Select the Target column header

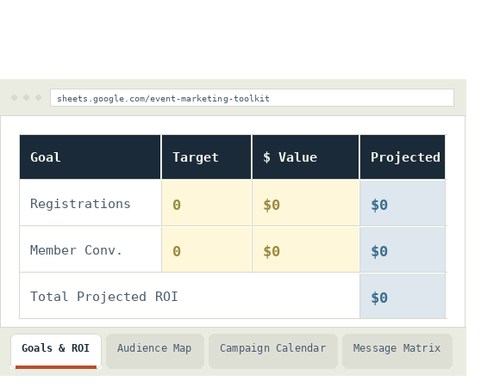(206, 157)
